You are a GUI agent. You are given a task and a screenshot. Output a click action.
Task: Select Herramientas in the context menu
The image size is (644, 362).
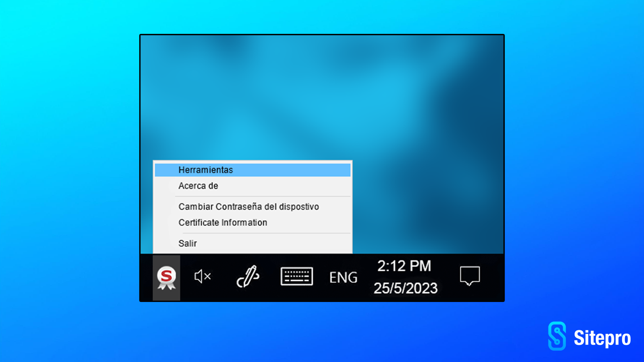206,170
